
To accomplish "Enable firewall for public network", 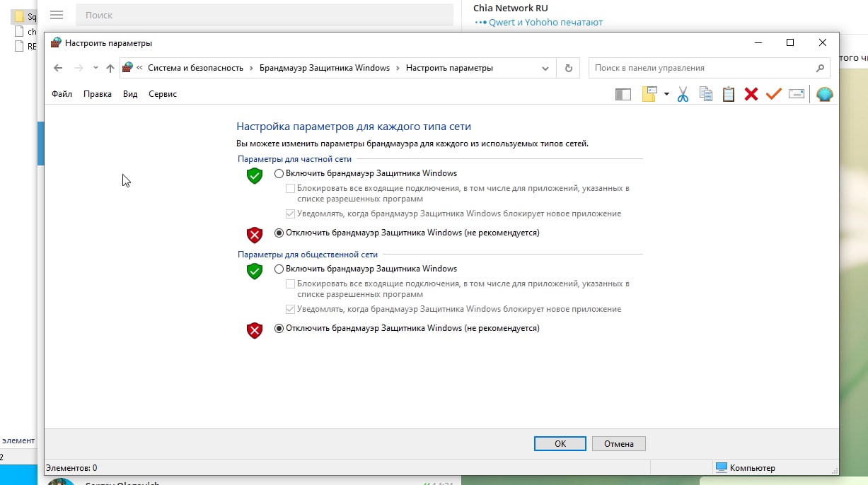I will point(279,269).
